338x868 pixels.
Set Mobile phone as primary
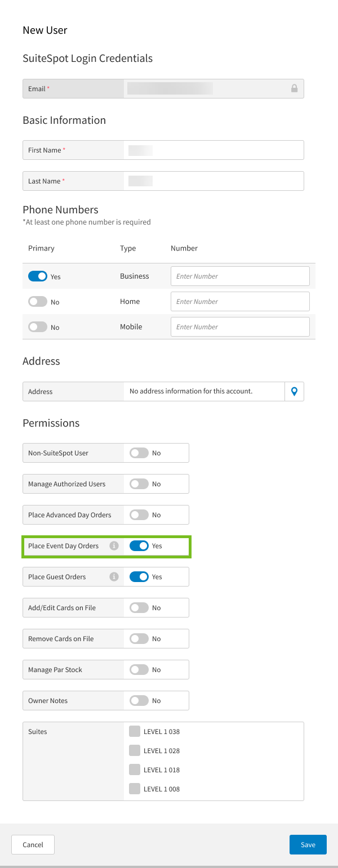(38, 326)
